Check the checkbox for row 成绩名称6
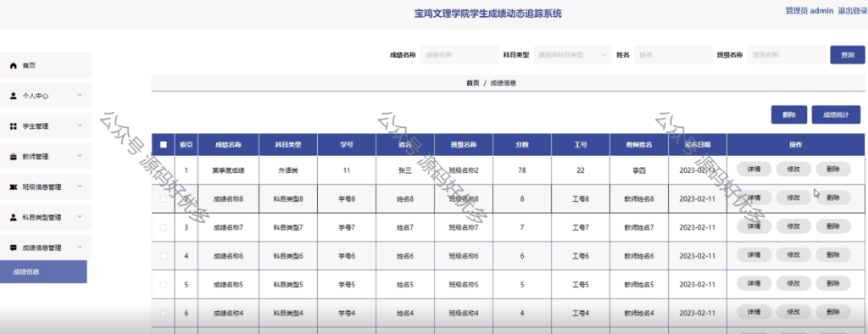 pos(164,256)
